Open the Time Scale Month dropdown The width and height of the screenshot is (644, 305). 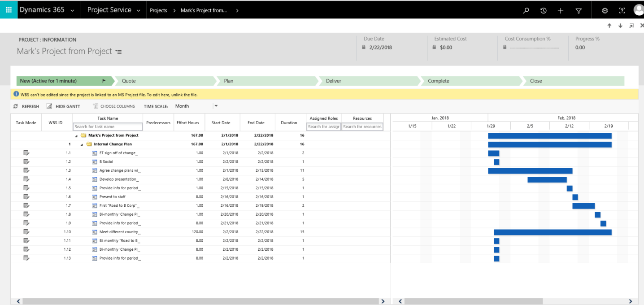point(216,106)
